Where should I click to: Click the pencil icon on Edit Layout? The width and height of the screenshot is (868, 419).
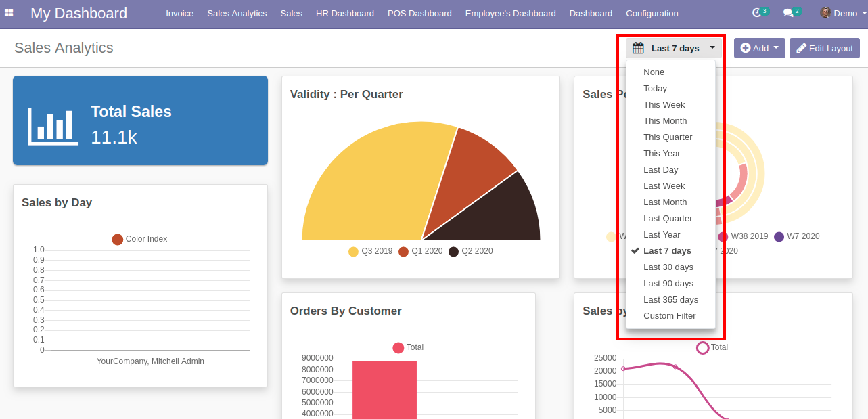(801, 48)
